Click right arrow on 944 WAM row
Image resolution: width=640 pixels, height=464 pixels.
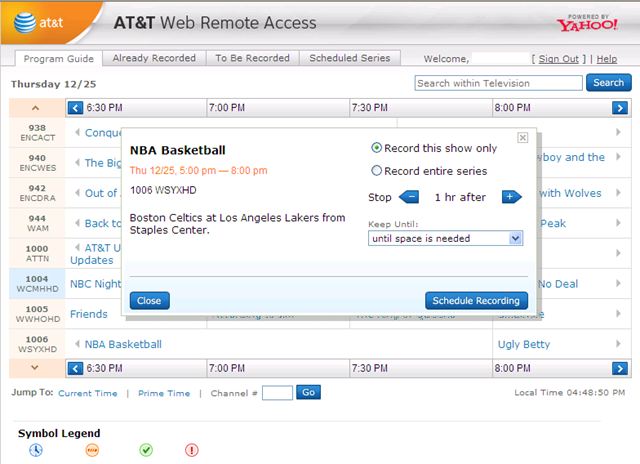[x=618, y=223]
